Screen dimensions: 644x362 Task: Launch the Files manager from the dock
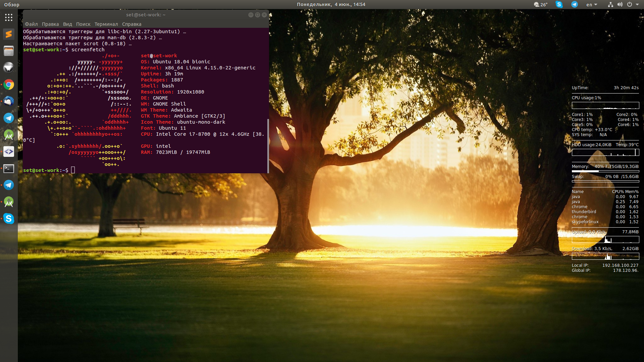9,51
